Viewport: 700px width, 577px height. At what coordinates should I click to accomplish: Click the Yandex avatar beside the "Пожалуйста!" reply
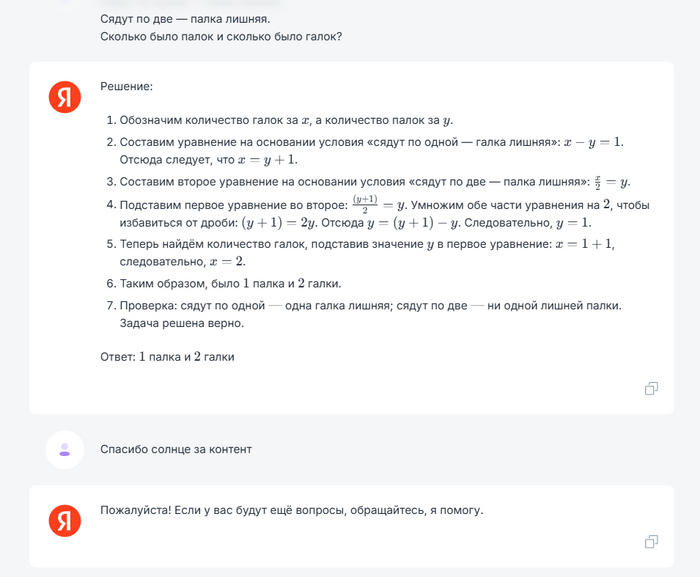[65, 519]
